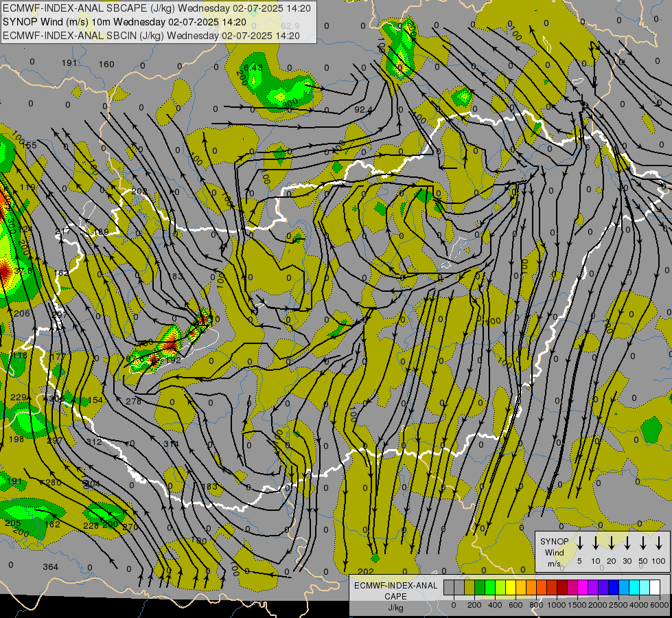Click the 6000 tick on CAPE scale

[659, 605]
